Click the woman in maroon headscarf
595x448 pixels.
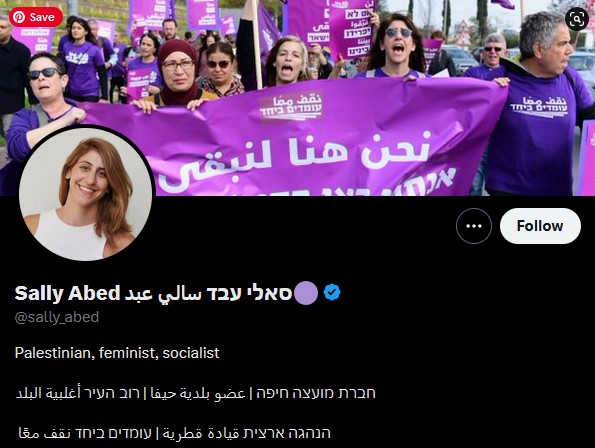pyautogui.click(x=178, y=74)
